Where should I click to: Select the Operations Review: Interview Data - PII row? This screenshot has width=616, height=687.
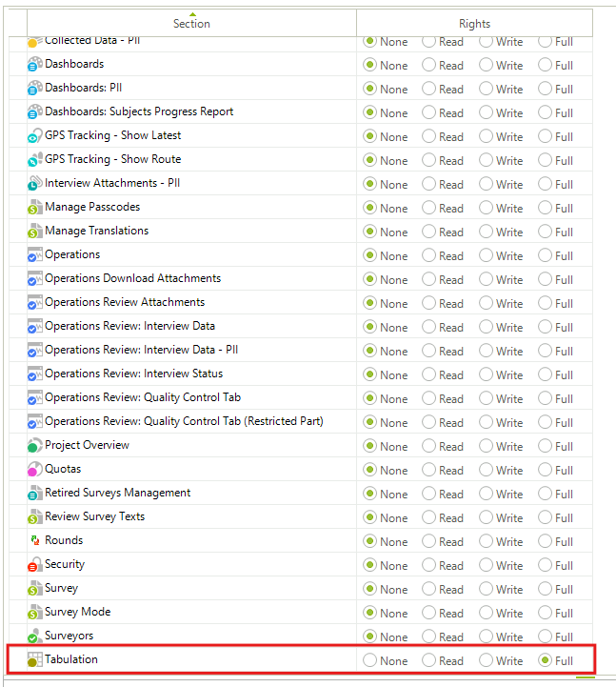point(301,350)
